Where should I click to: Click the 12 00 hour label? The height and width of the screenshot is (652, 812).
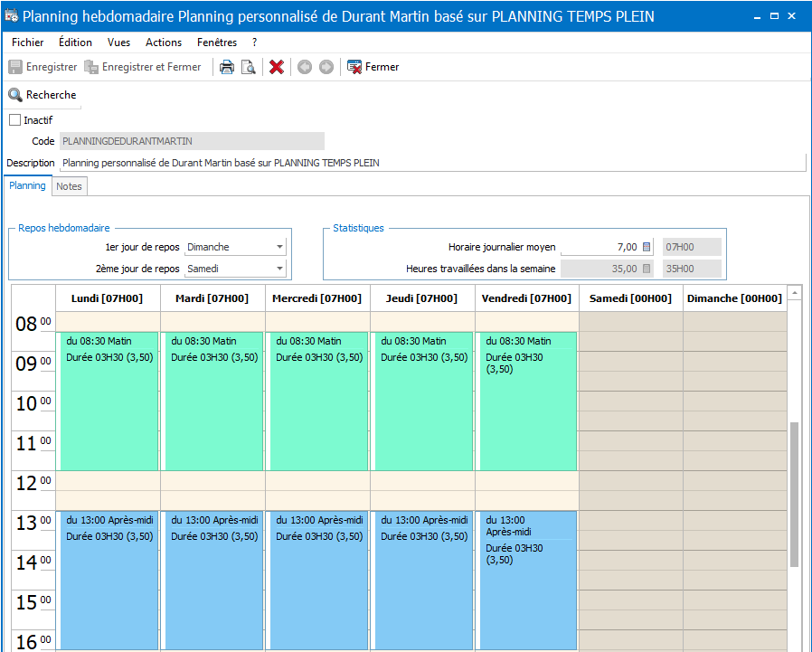click(x=33, y=483)
